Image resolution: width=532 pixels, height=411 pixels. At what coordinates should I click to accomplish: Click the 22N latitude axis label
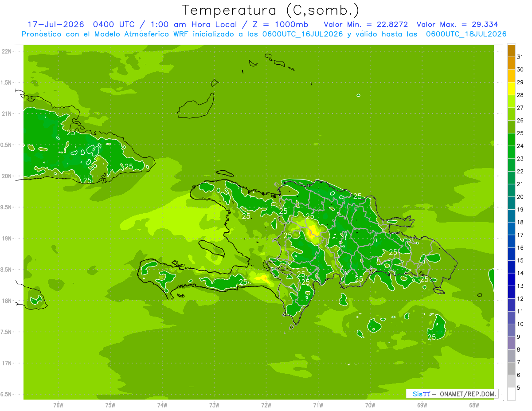pos(7,51)
